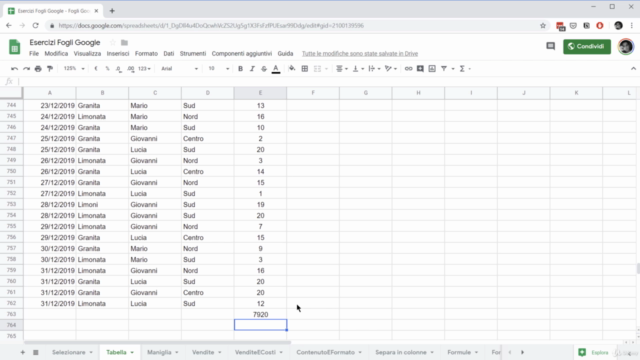Image resolution: width=640 pixels, height=360 pixels.
Task: Open vertical align dropdown
Action: pos(358,69)
